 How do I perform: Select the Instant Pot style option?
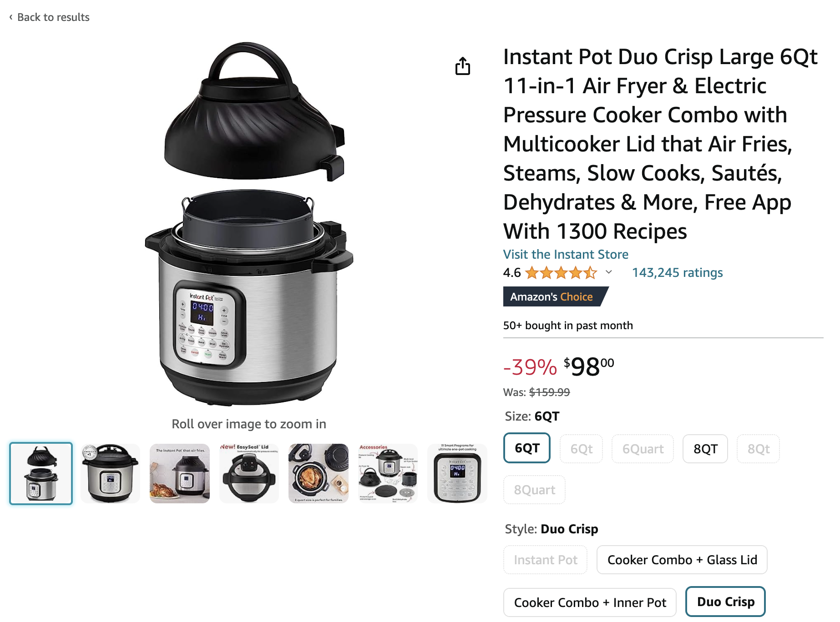[x=545, y=560]
